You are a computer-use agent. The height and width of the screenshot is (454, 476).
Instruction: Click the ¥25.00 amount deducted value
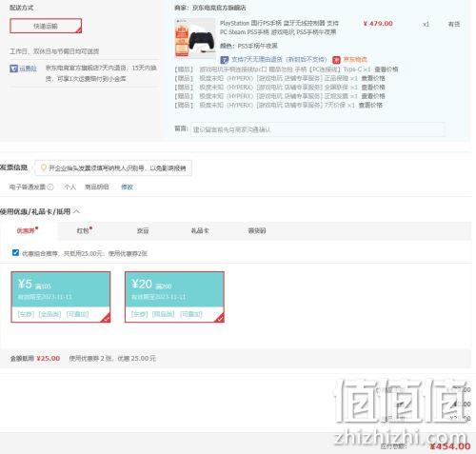[x=49, y=358]
